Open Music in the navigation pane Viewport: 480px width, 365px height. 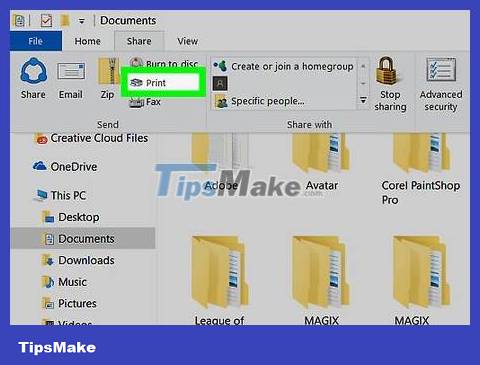(65, 282)
